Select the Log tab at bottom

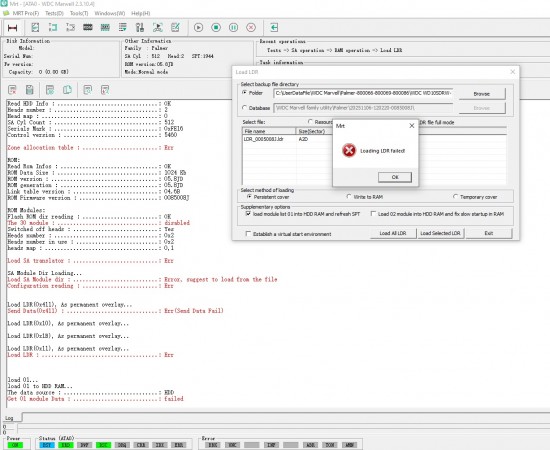click(x=9, y=418)
